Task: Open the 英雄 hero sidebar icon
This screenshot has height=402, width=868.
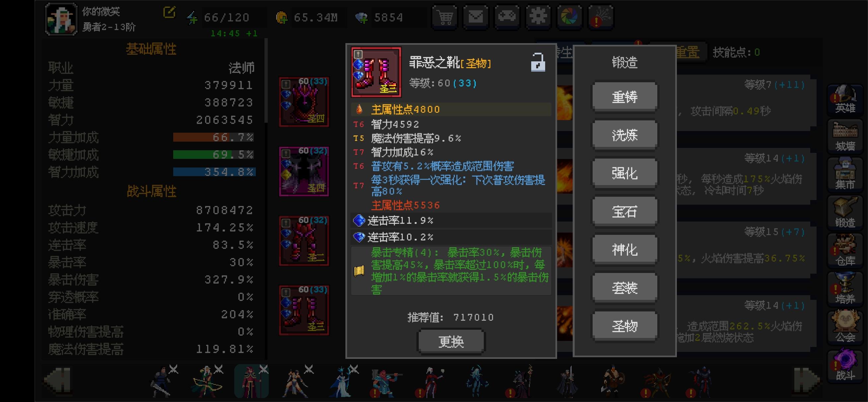Action: pyautogui.click(x=845, y=100)
